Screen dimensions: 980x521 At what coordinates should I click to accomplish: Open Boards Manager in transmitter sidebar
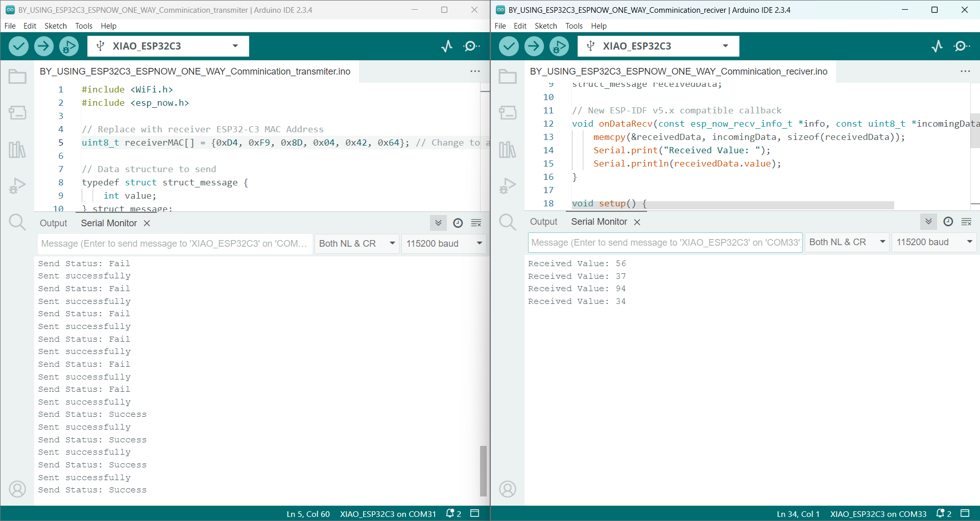click(x=17, y=112)
